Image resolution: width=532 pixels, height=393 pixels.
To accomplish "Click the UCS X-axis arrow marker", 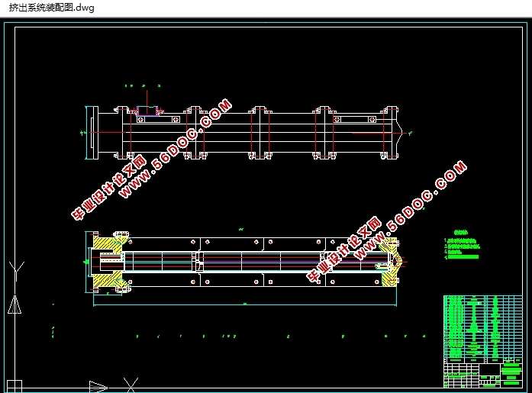I will (x=98, y=387).
